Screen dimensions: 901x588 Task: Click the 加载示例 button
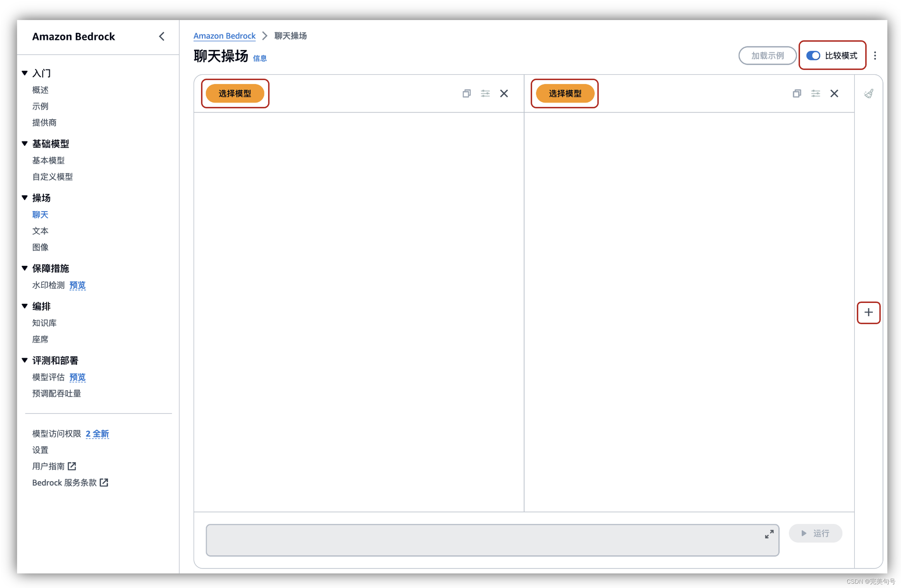767,56
